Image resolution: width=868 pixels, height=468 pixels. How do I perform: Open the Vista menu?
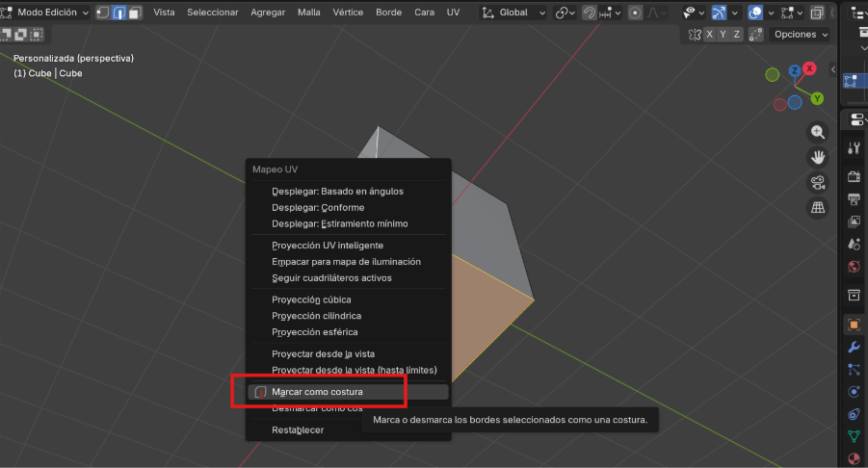pyautogui.click(x=164, y=13)
